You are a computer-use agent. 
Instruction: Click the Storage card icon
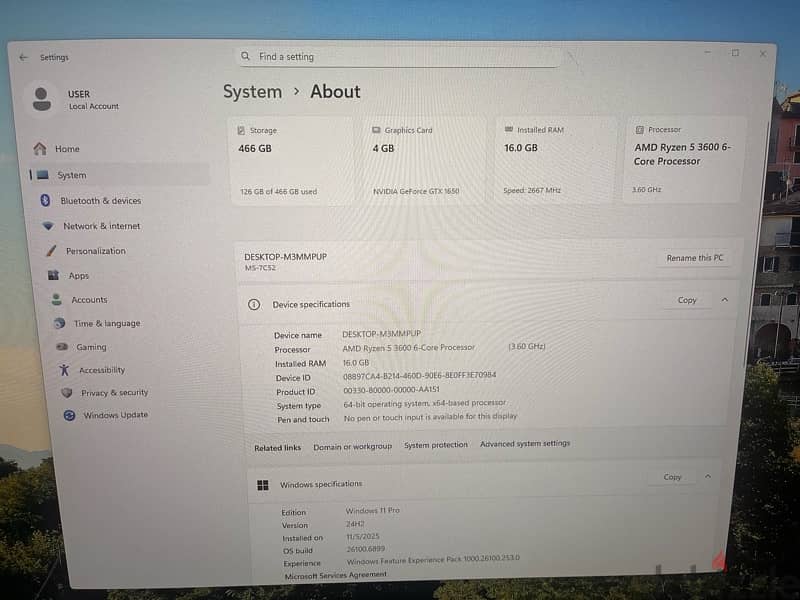[x=241, y=131]
